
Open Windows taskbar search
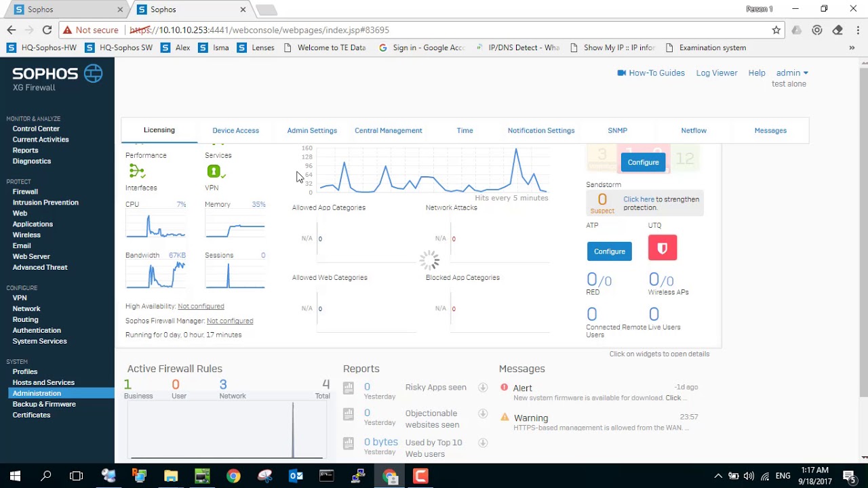tap(46, 476)
